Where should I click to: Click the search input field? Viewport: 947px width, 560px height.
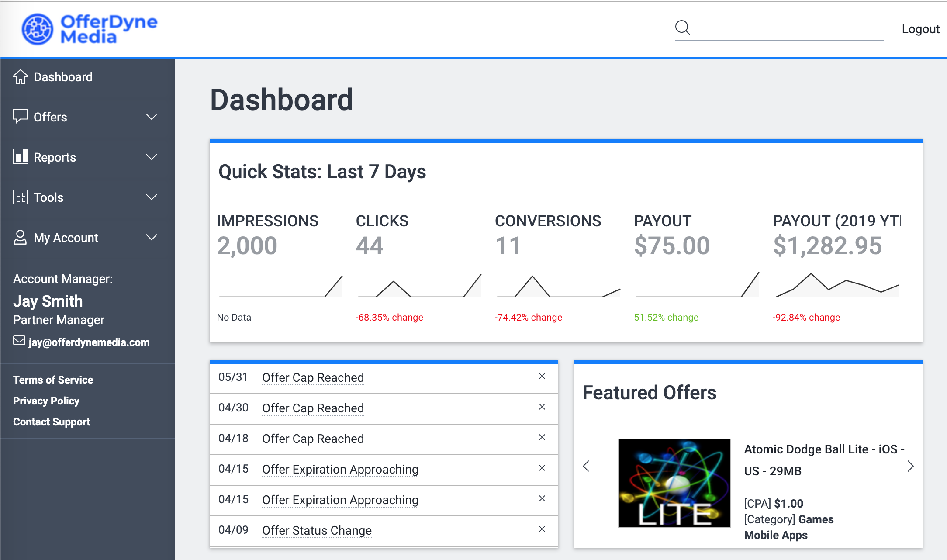pos(780,28)
